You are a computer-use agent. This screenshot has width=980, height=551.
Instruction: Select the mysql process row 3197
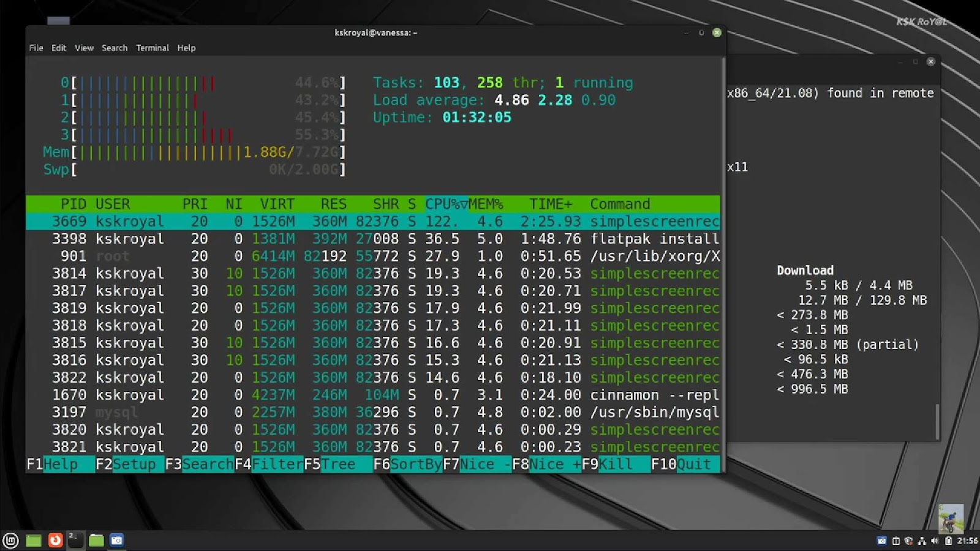click(373, 412)
